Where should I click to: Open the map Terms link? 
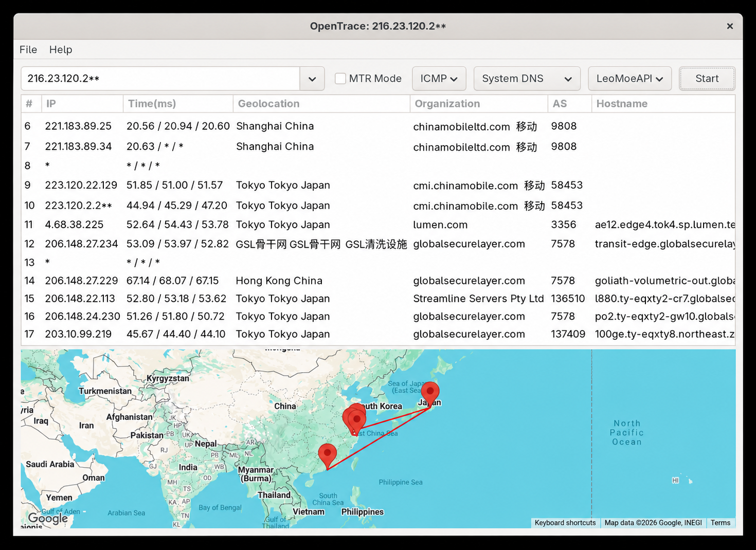pyautogui.click(x=721, y=523)
